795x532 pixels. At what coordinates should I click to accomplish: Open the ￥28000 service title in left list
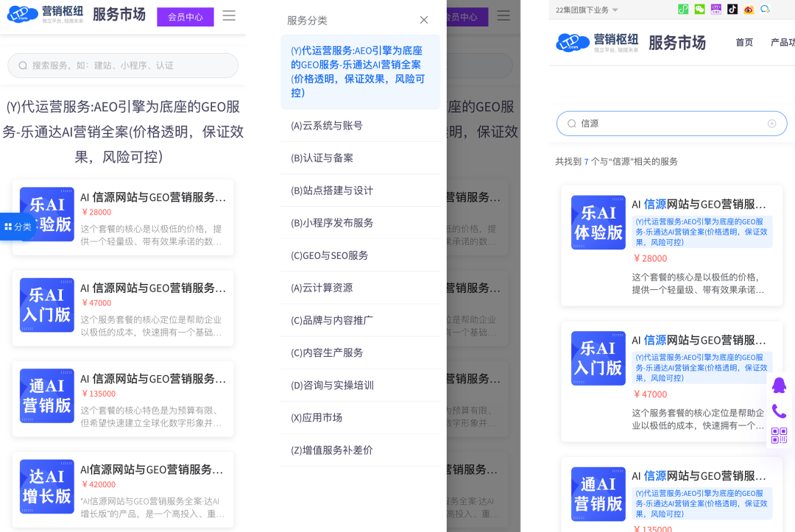153,197
